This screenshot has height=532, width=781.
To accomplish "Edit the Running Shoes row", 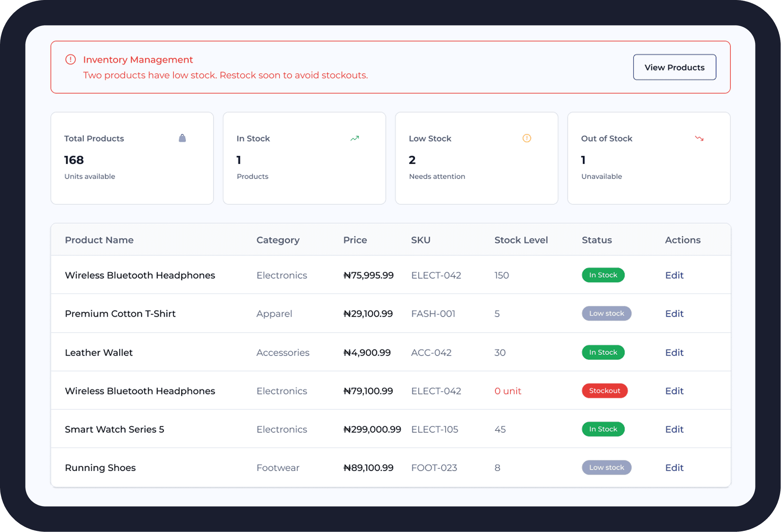I will [674, 467].
